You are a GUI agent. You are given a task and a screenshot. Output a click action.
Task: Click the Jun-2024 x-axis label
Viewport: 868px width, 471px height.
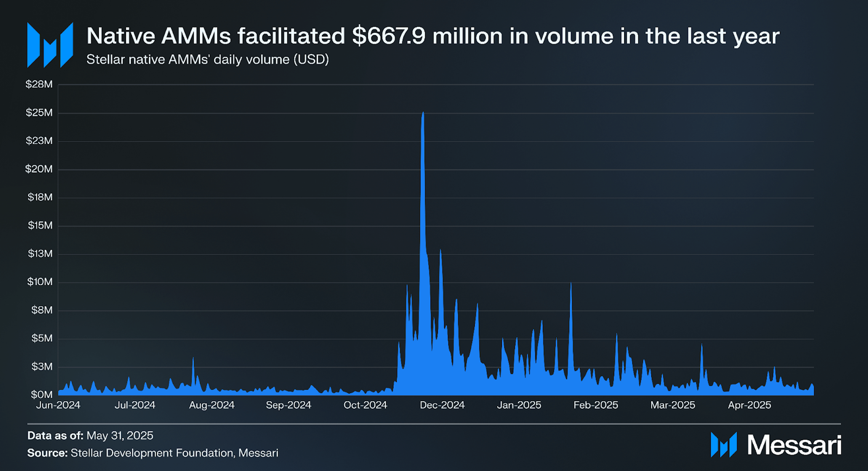click(58, 405)
